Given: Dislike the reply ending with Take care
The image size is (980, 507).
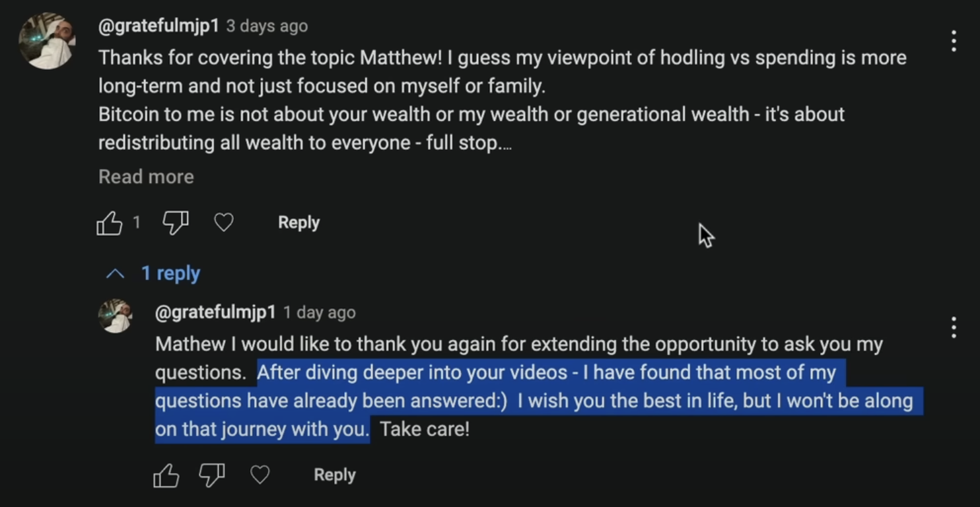Looking at the screenshot, I should coord(211,475).
